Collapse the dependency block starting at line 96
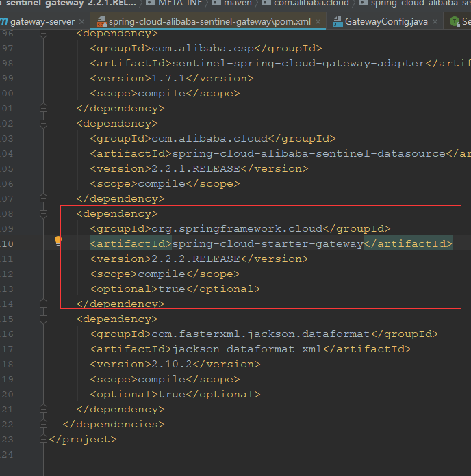 pyautogui.click(x=43, y=33)
